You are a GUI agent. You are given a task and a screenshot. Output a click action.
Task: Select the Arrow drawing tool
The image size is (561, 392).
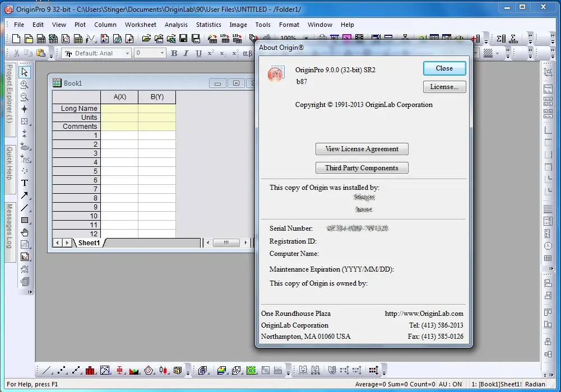tap(25, 195)
